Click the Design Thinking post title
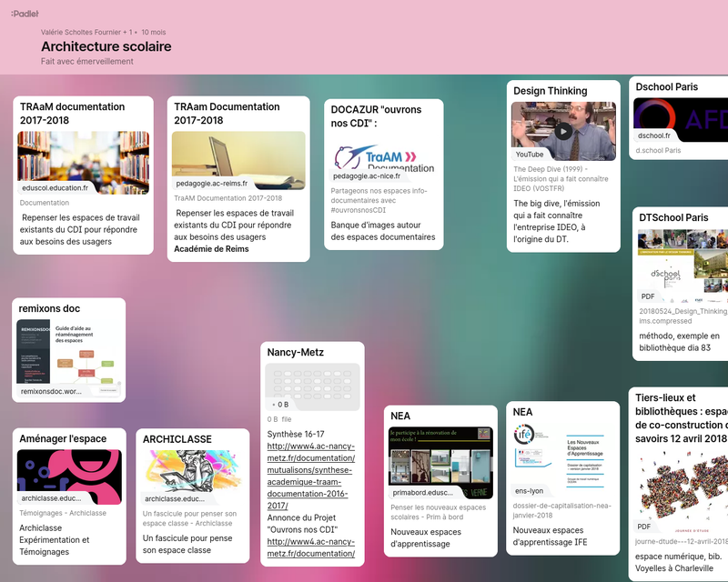Screen dimensions: 728x582 click(551, 91)
